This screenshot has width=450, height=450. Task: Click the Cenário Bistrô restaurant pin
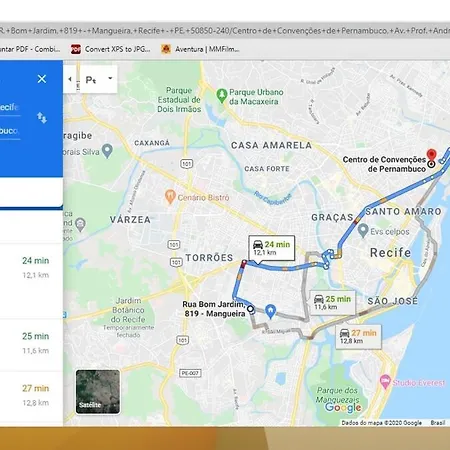pyautogui.click(x=170, y=197)
